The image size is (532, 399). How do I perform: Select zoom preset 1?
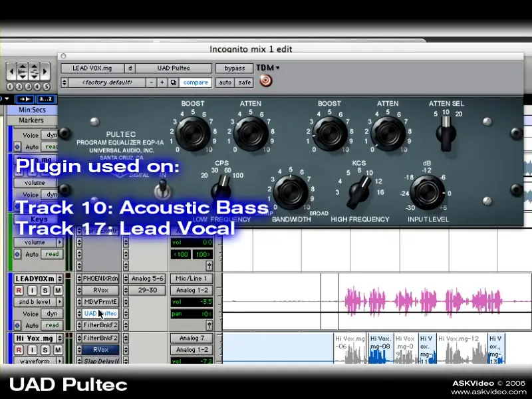click(x=10, y=87)
